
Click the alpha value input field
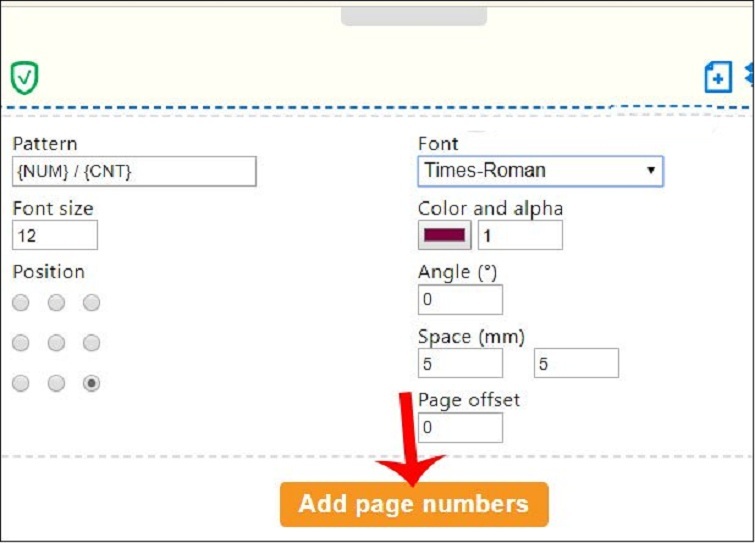click(520, 235)
